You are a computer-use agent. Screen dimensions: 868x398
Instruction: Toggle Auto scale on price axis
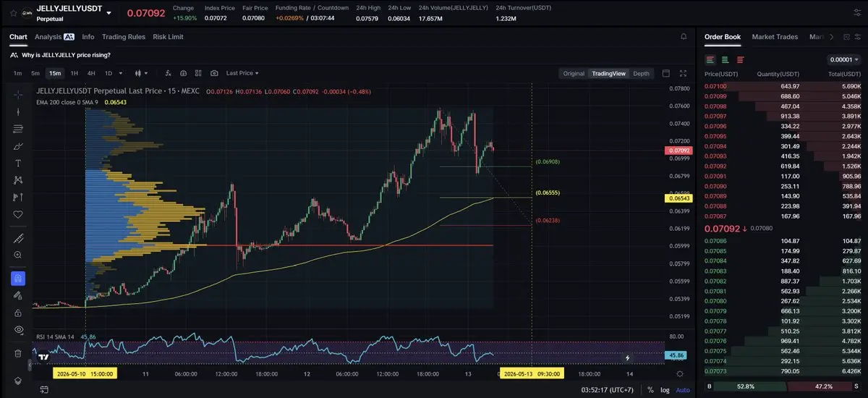pyautogui.click(x=682, y=390)
